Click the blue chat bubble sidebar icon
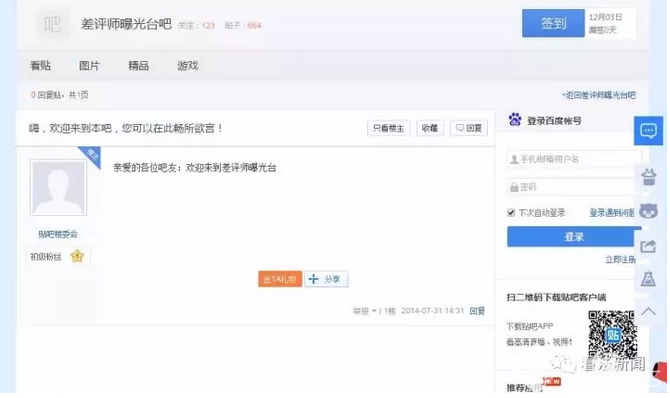670x398 pixels. click(648, 130)
